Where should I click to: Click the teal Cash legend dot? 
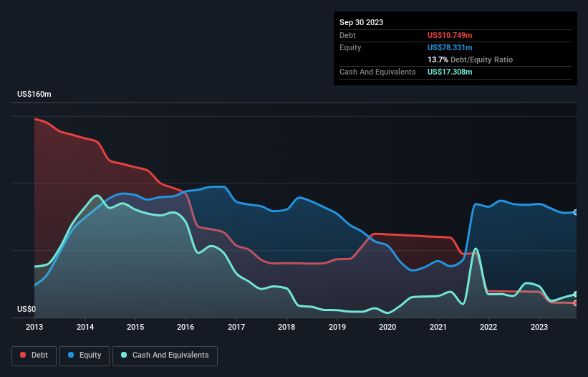point(124,355)
